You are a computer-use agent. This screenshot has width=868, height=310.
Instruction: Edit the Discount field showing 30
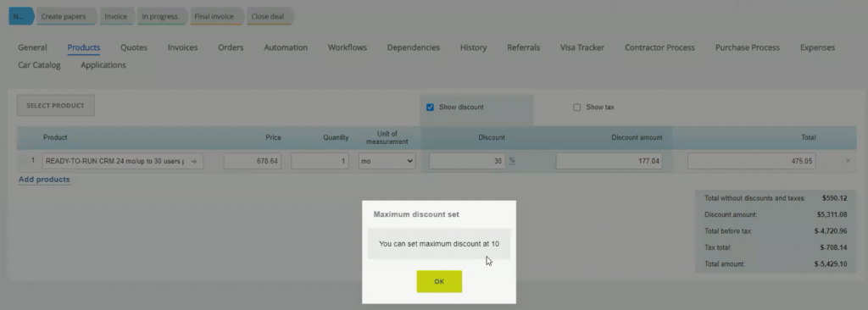(x=467, y=161)
